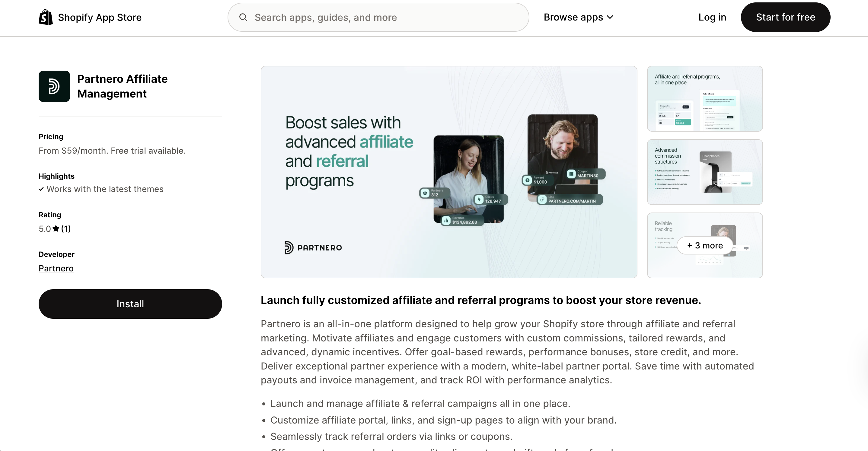Open the main Boost sales hero image

(449, 172)
